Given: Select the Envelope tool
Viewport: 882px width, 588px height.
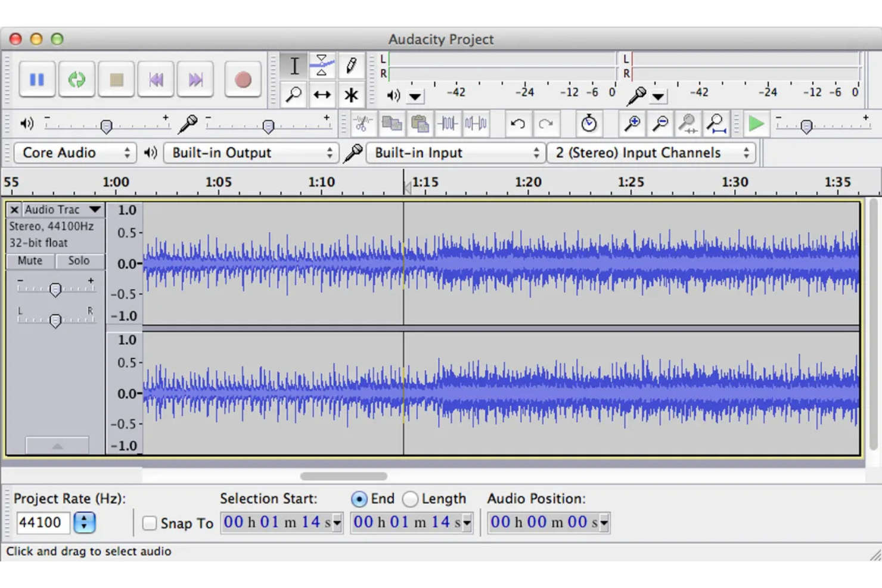Looking at the screenshot, I should [x=322, y=66].
